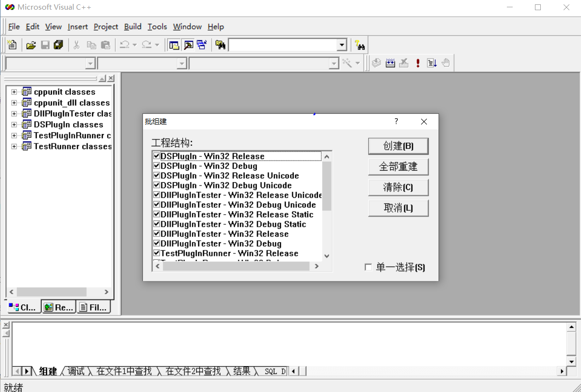581x392 pixels.
Task: Open the File menu
Action: coord(14,27)
